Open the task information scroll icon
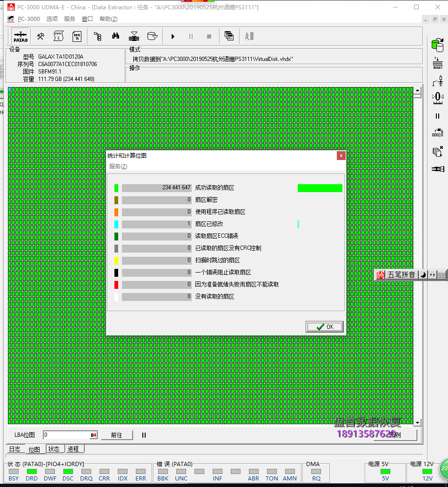Screen dimensions: 448x487 (x=58, y=36)
